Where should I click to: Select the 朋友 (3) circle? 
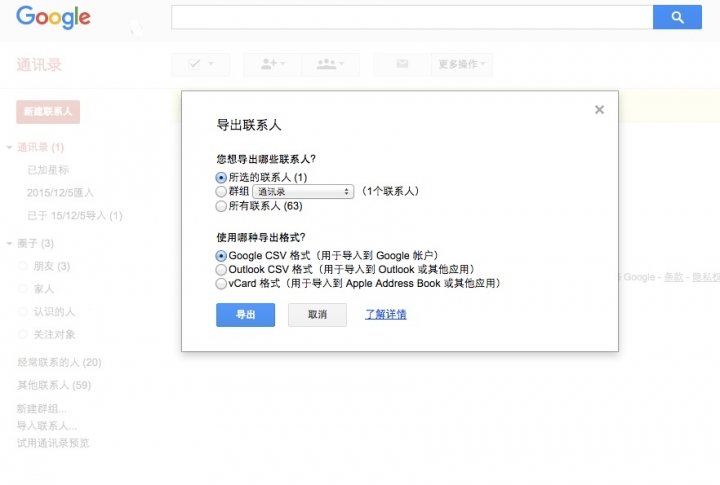[x=51, y=266]
